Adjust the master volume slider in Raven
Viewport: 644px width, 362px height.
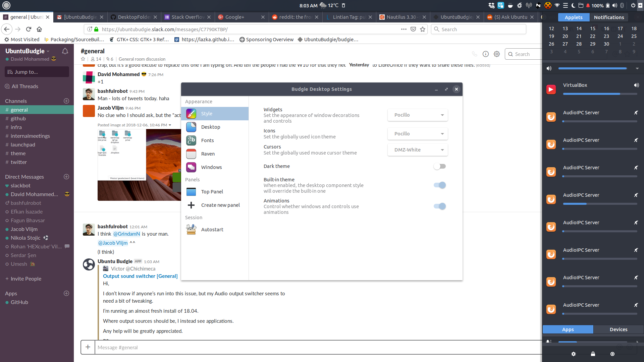pos(593,68)
